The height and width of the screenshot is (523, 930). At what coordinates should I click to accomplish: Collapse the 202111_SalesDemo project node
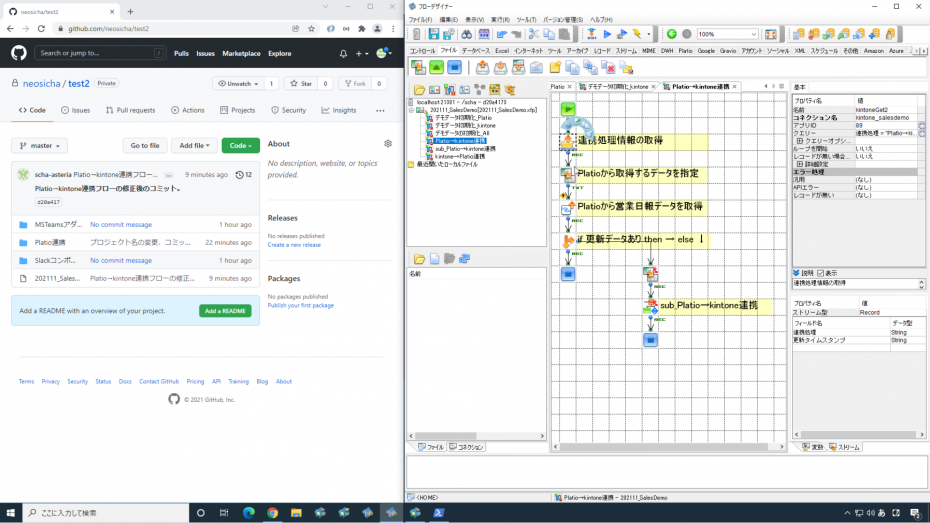(x=411, y=110)
